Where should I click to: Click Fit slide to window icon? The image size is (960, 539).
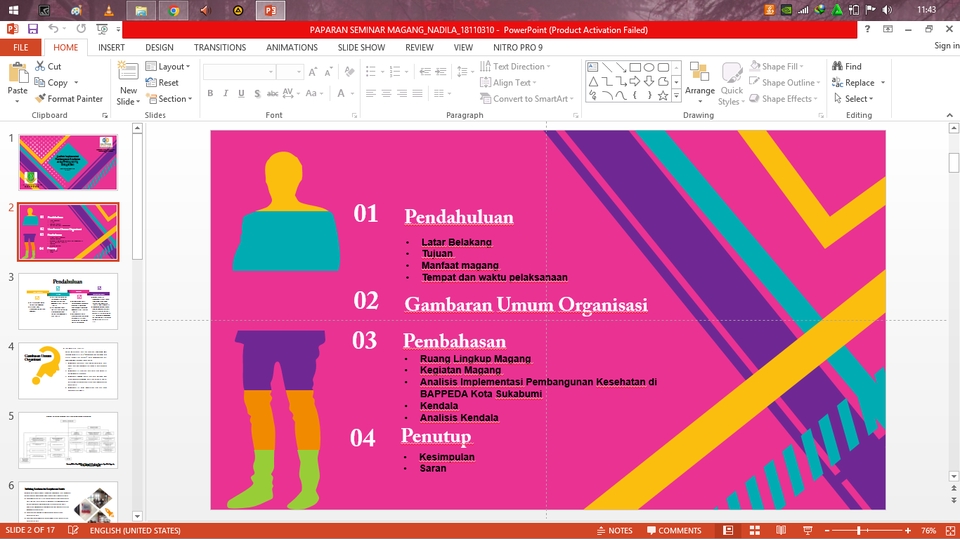[x=950, y=530]
